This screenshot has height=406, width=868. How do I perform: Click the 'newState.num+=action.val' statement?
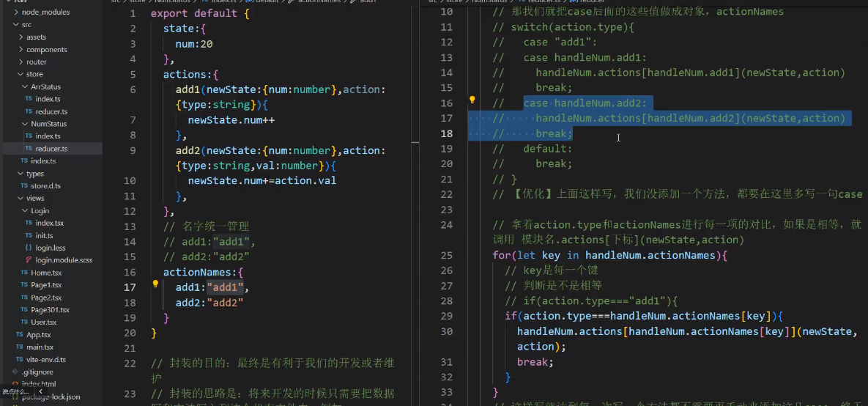261,180
